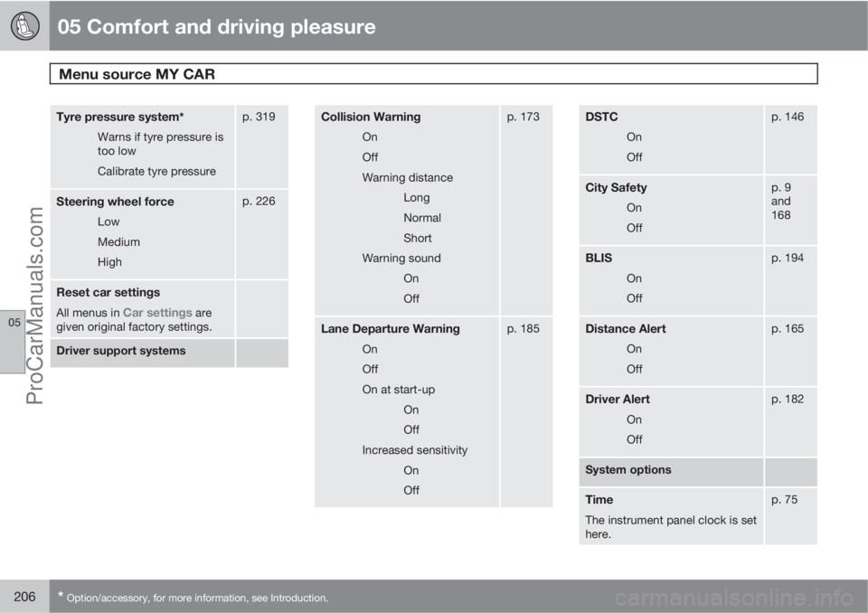Click the seat icon in chapter header
This screenshot has height=613, width=868.
coord(25,25)
